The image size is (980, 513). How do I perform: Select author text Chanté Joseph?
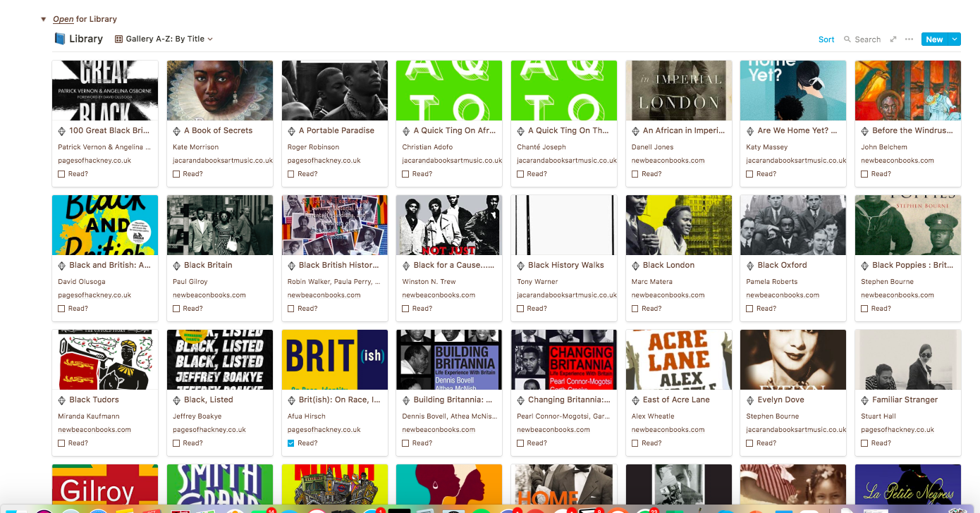click(540, 147)
